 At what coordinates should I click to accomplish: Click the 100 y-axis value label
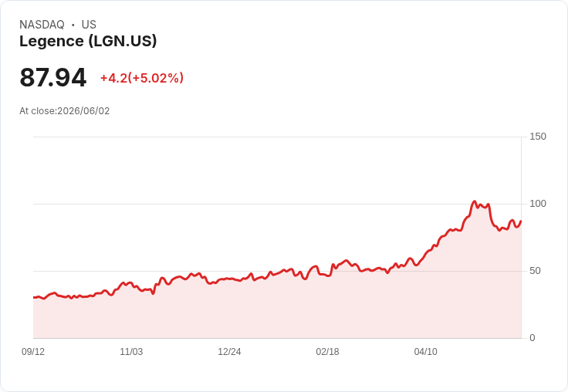(x=538, y=204)
